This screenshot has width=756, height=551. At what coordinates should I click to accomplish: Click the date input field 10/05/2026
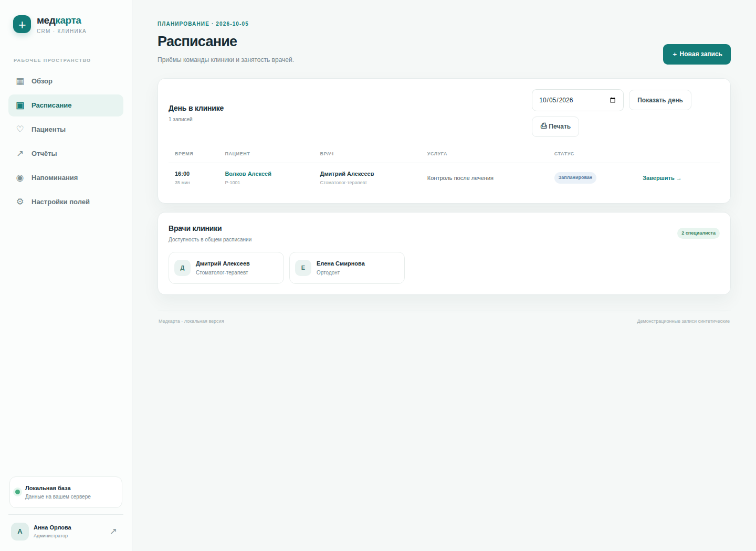click(577, 100)
